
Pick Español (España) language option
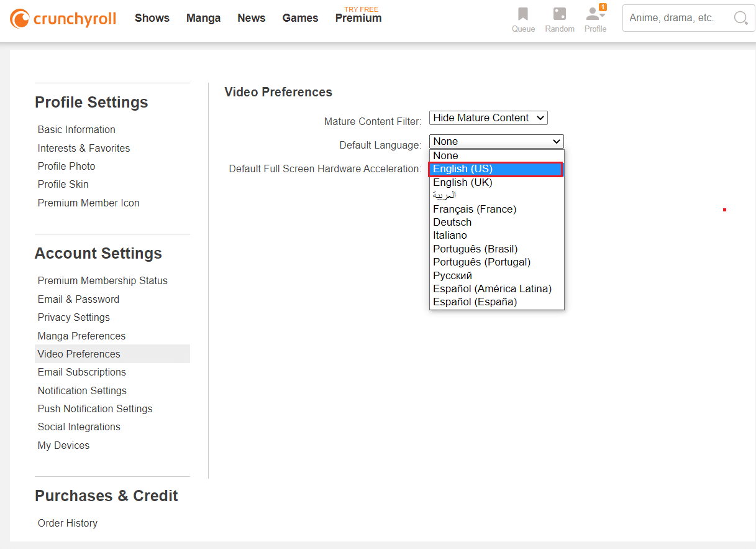(x=475, y=302)
